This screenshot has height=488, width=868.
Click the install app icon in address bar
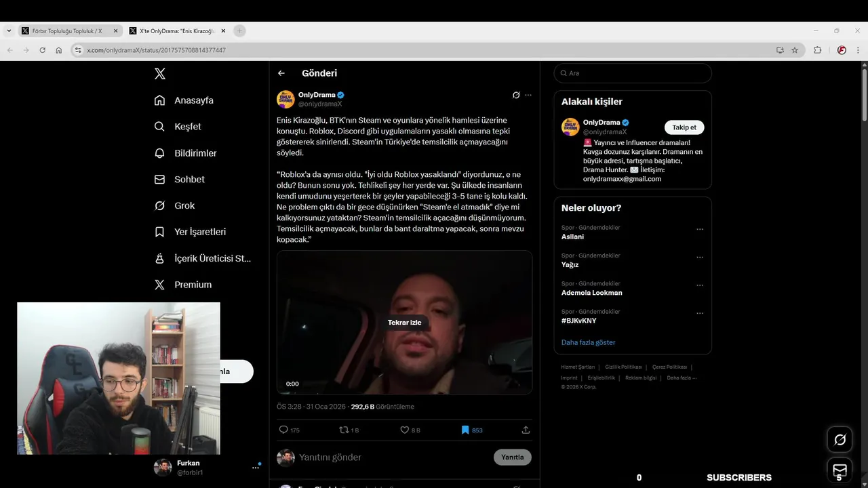pos(780,50)
